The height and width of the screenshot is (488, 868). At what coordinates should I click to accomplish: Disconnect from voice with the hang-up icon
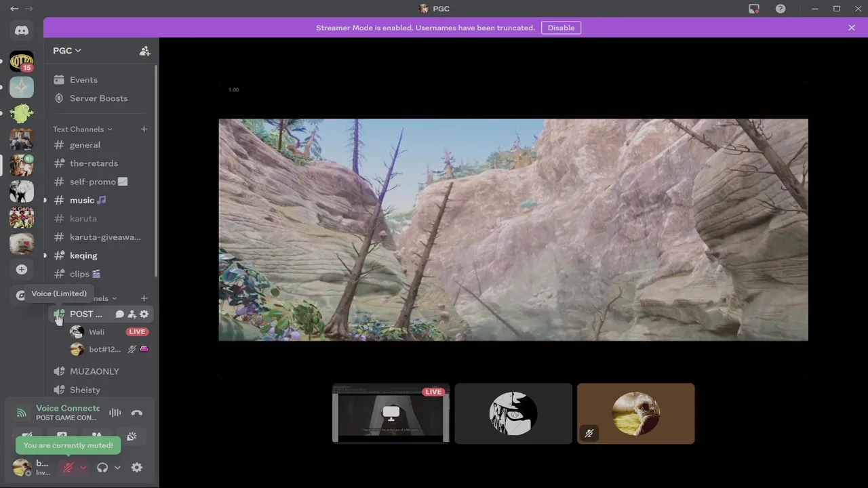pyautogui.click(x=137, y=413)
